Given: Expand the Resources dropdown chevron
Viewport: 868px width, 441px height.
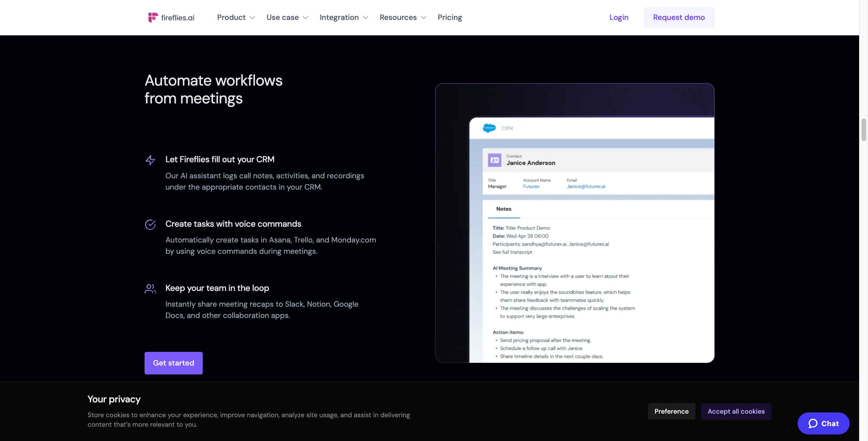Looking at the screenshot, I should 424,18.
